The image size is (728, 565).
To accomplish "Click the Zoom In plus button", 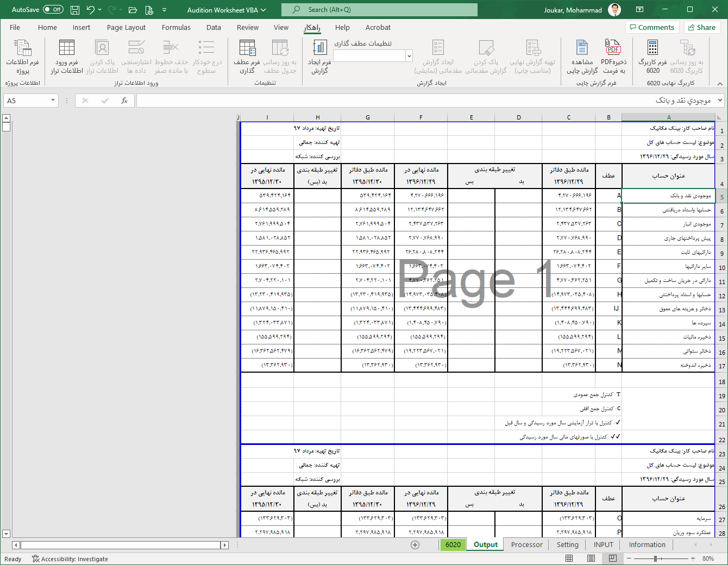I will click(x=693, y=558).
